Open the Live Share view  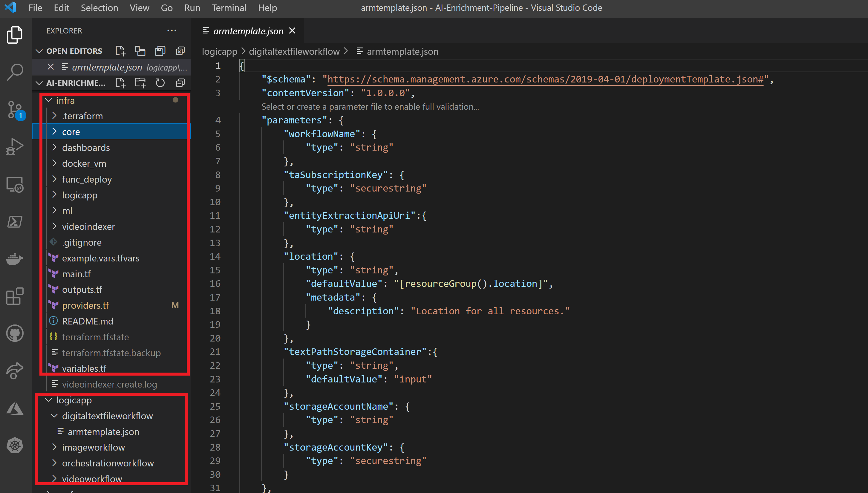pos(15,371)
